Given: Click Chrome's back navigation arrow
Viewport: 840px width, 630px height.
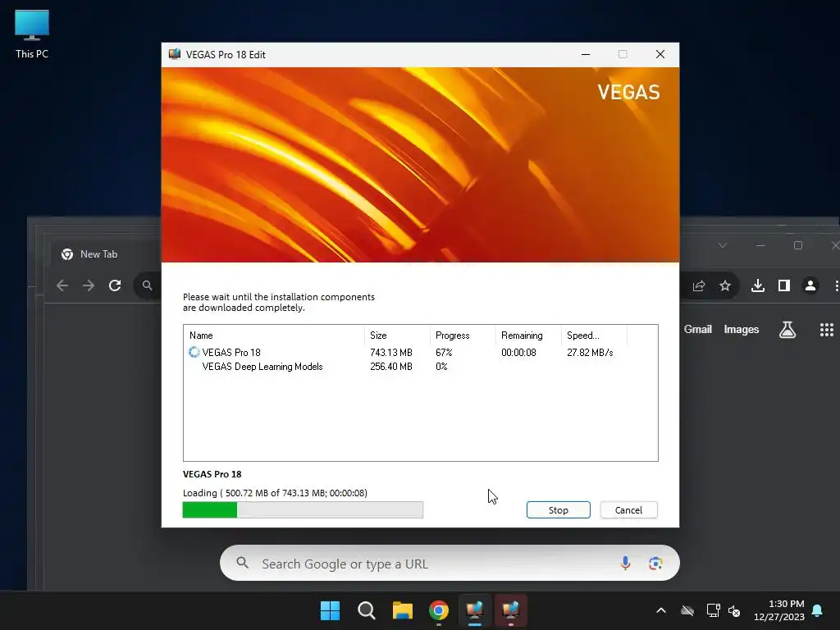Looking at the screenshot, I should pyautogui.click(x=62, y=285).
